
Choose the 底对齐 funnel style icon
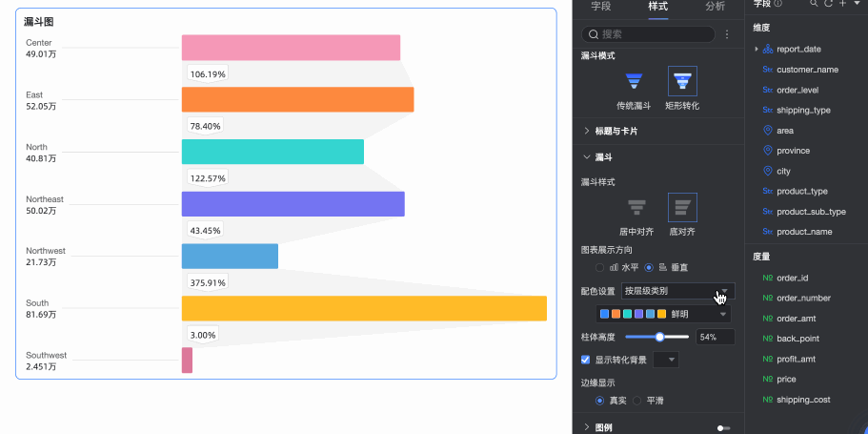[x=682, y=208]
